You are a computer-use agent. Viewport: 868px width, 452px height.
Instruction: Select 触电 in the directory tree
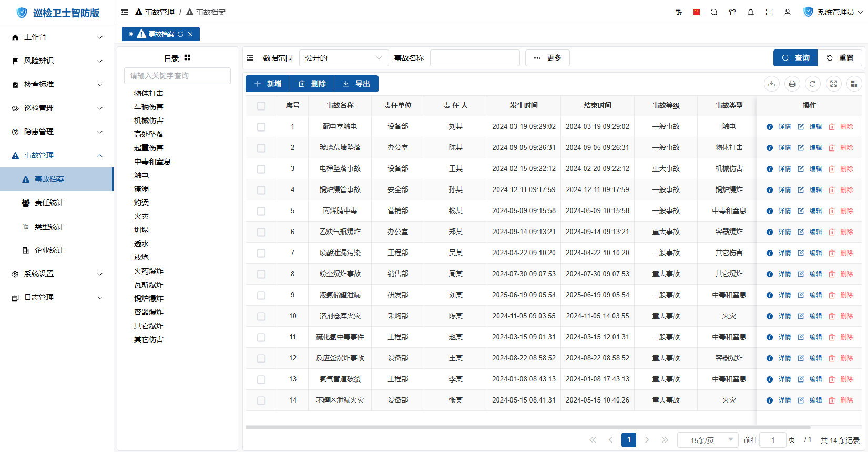[x=141, y=175]
